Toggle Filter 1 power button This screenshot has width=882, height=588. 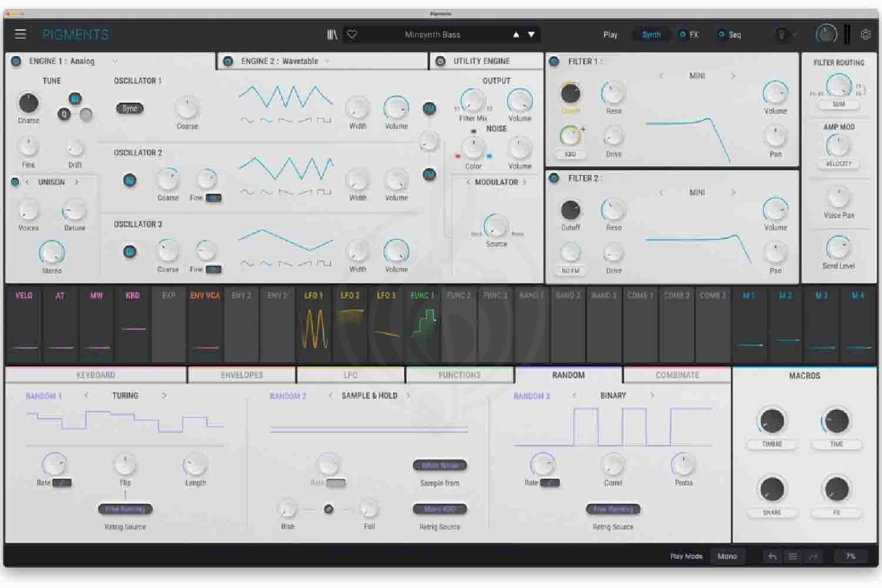click(554, 61)
